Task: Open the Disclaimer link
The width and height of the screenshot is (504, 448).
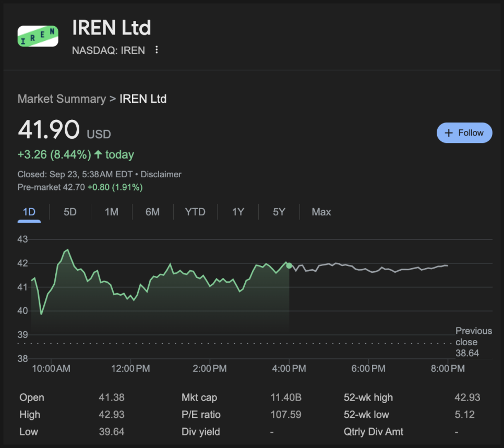Action: click(161, 174)
